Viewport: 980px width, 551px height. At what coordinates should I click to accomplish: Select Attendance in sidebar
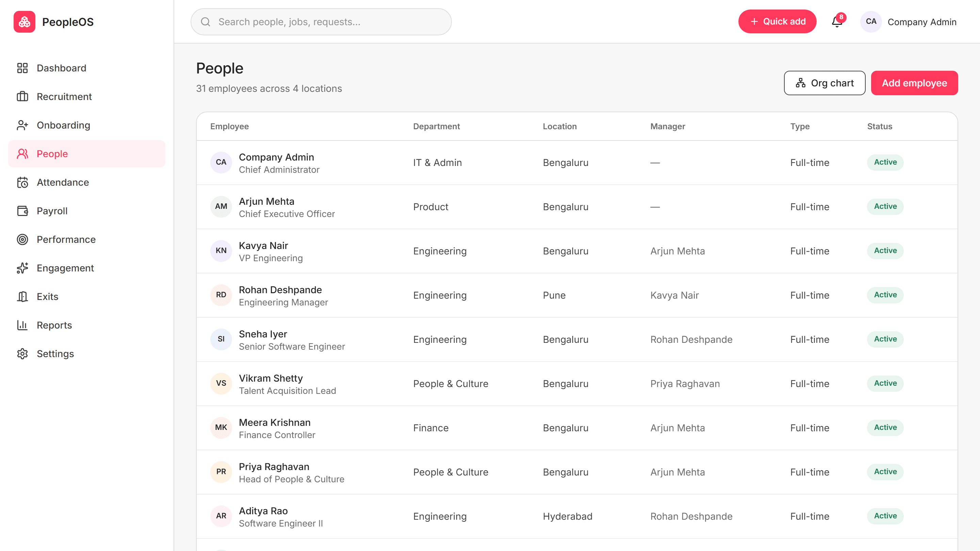click(x=87, y=183)
